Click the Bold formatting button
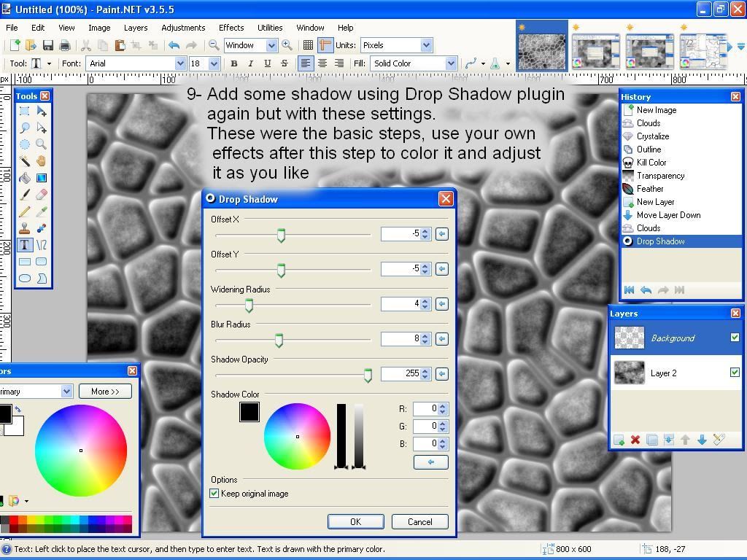The height and width of the screenshot is (560, 747). [234, 63]
